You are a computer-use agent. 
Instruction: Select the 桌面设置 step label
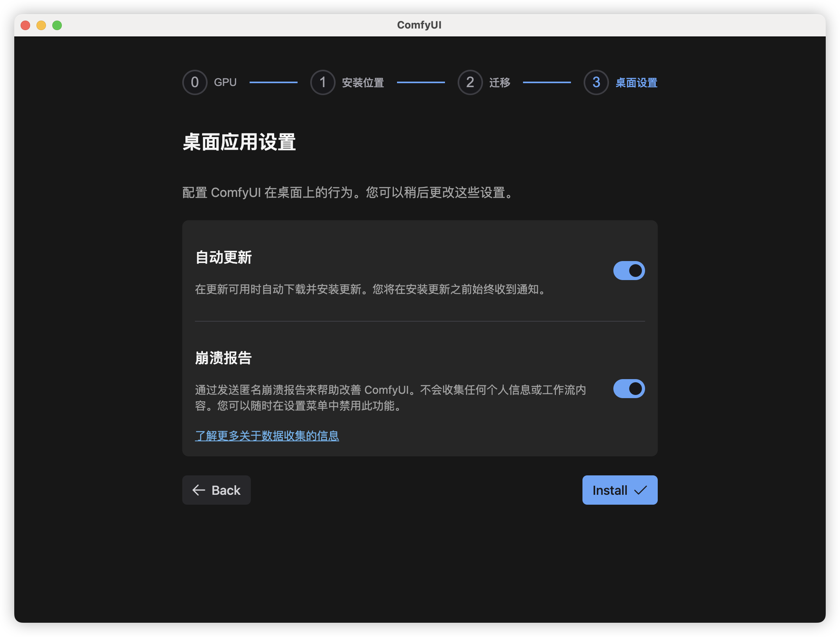[636, 82]
